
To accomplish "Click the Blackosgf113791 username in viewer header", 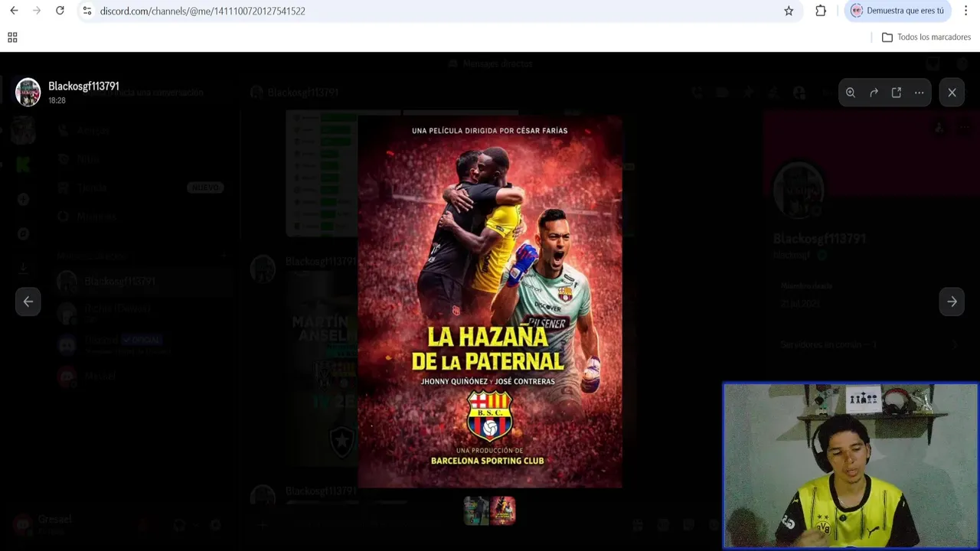I will coord(83,86).
